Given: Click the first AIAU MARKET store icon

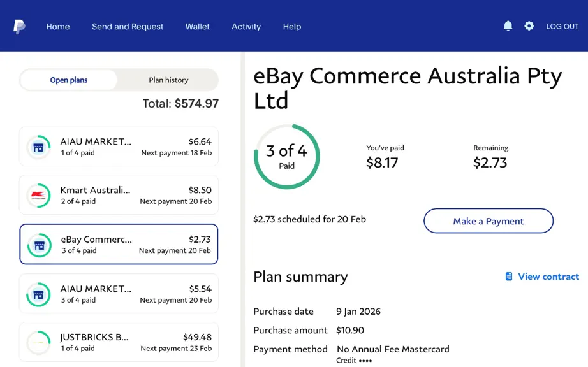Looking at the screenshot, I should point(39,147).
